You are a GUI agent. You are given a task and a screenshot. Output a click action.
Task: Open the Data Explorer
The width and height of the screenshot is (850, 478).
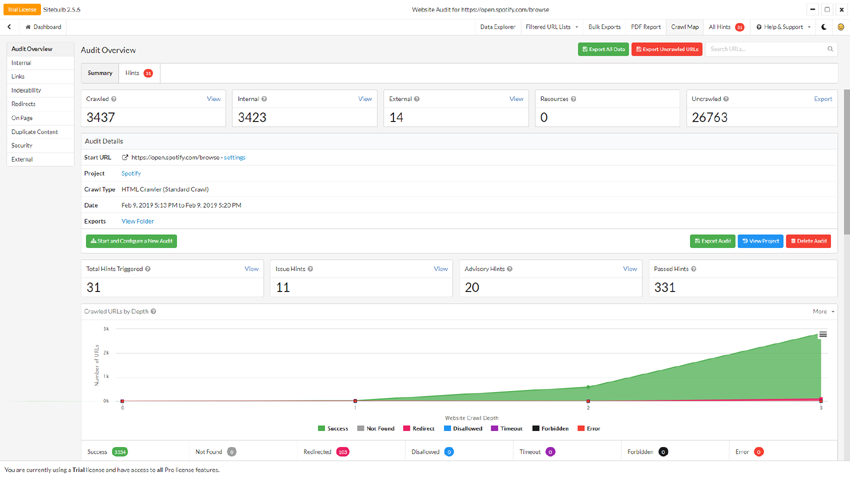click(498, 27)
